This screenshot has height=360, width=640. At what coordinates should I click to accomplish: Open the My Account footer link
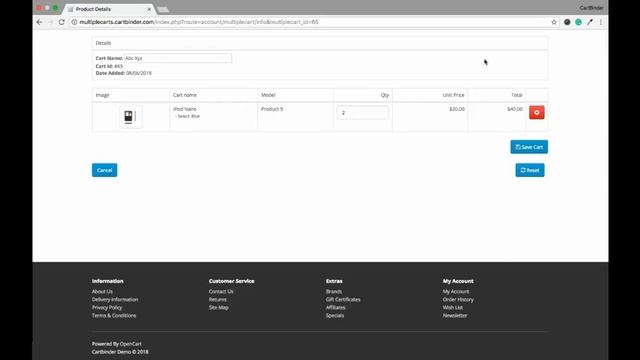[456, 291]
